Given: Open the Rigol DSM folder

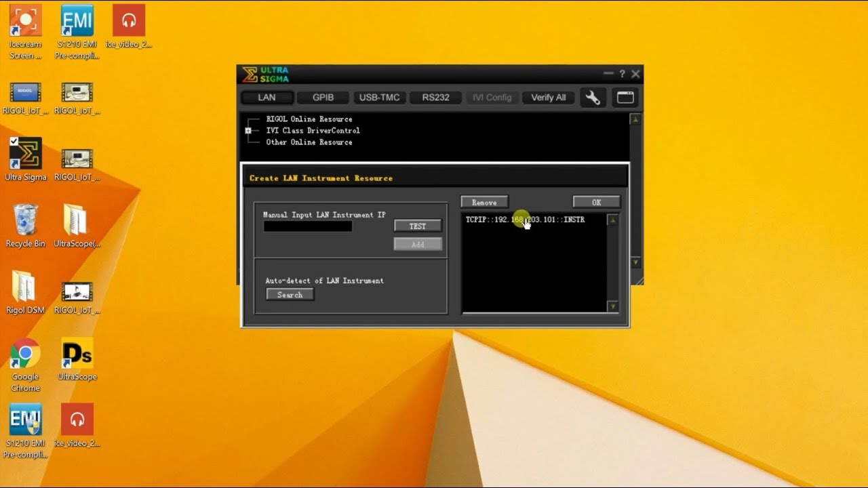Looking at the screenshot, I should point(26,292).
